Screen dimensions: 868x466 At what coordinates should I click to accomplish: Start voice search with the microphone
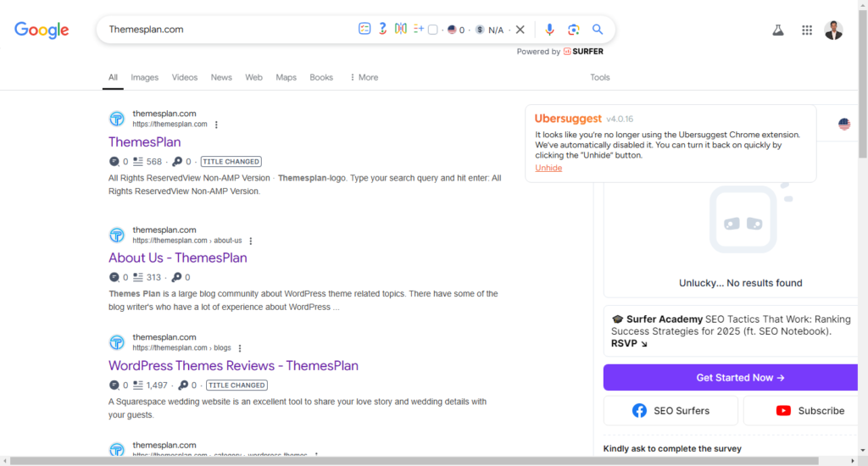point(549,30)
